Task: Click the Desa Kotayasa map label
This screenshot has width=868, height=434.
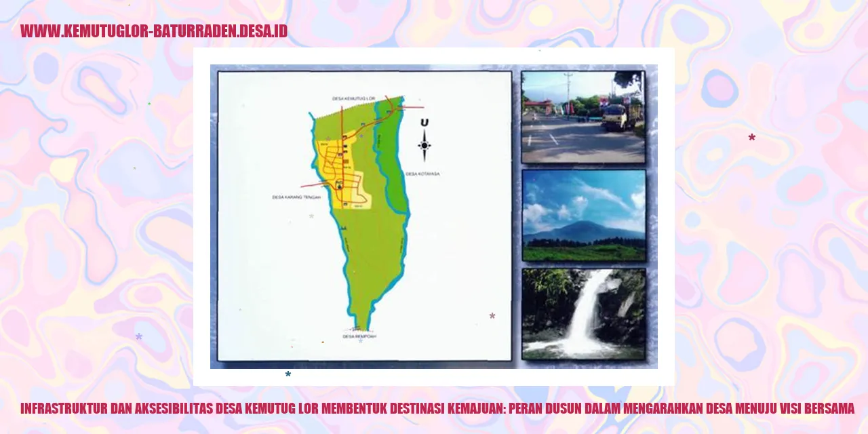Action: [x=422, y=174]
